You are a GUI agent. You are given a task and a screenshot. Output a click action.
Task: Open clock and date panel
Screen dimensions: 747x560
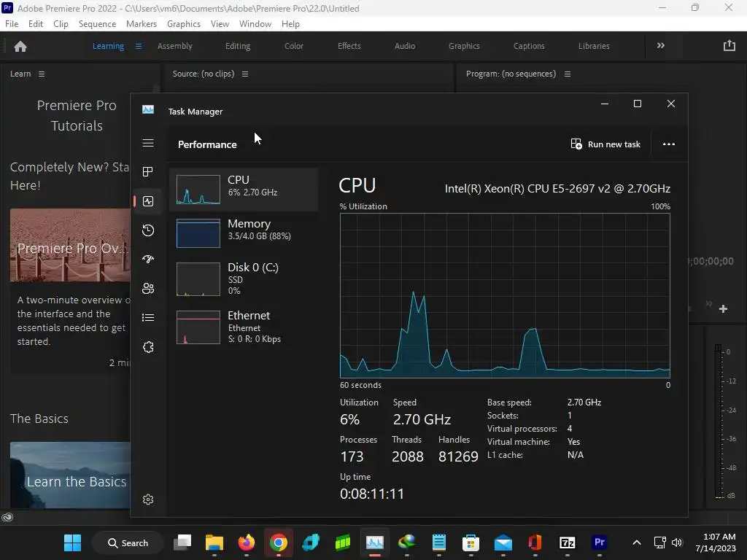tap(715, 542)
